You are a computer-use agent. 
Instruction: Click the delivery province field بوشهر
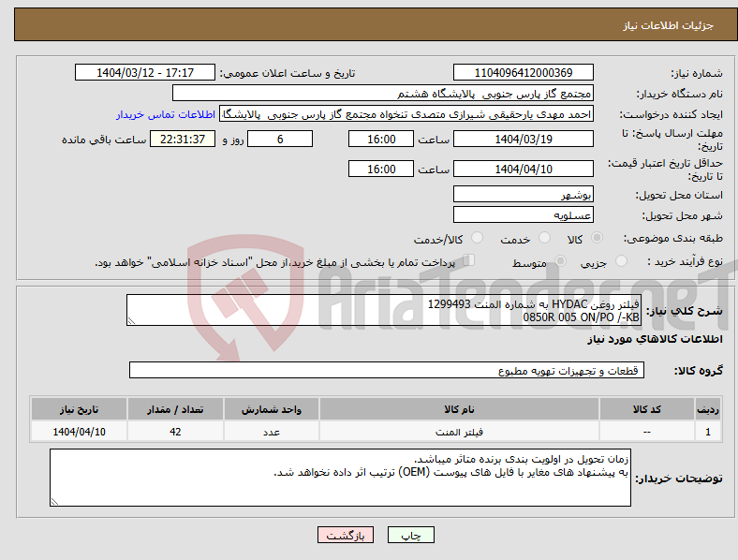pos(523,194)
